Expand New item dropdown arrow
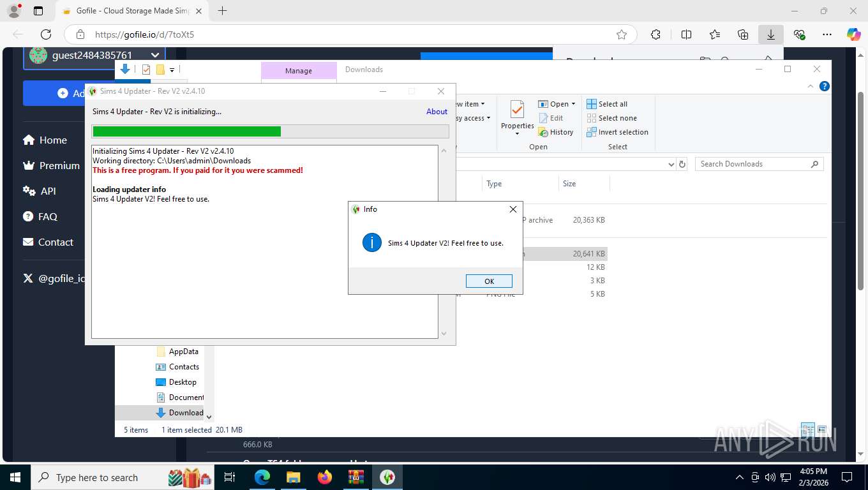Viewport: 868px width, 490px height. tap(483, 104)
